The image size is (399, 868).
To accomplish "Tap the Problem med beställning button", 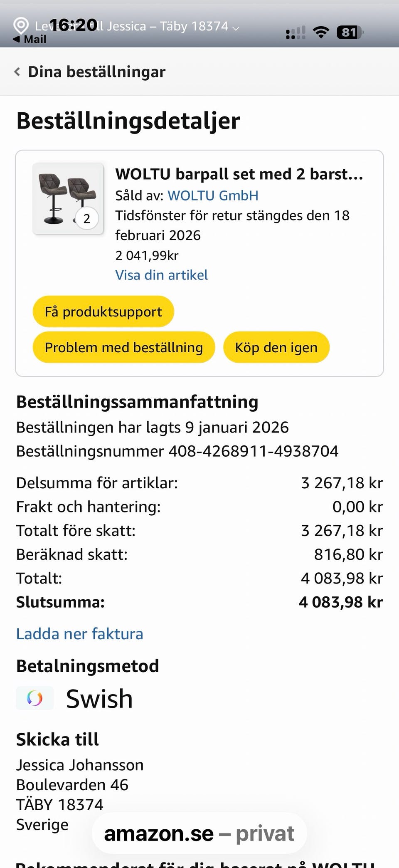I will click(124, 347).
